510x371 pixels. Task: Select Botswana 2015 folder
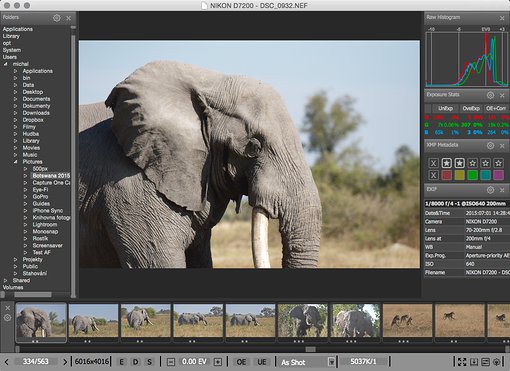click(51, 176)
